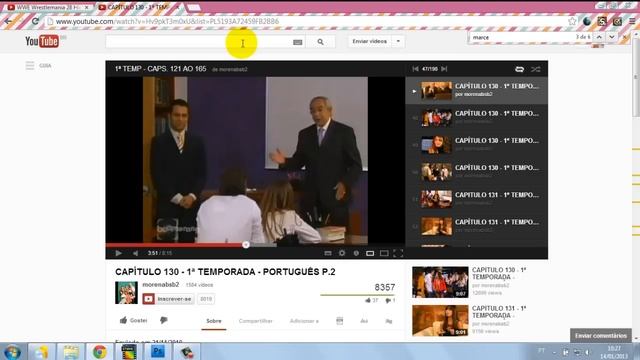Image resolution: width=640 pixels, height=360 pixels.
Task: Click the dark globe extension icon
Action: pyautogui.click(x=587, y=21)
